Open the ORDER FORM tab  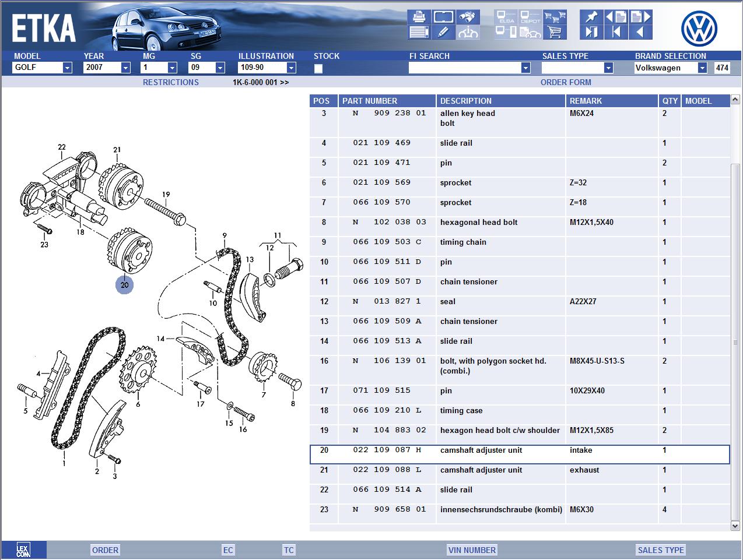(565, 82)
